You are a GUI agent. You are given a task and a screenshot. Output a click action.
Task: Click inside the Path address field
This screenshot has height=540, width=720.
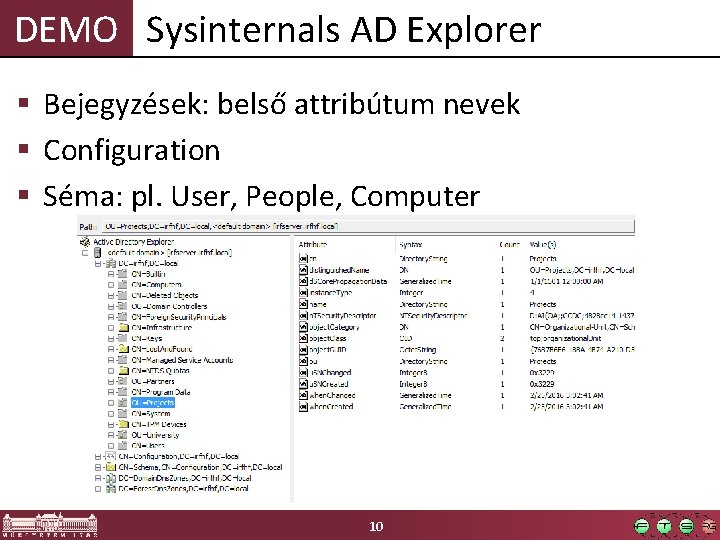click(x=367, y=226)
